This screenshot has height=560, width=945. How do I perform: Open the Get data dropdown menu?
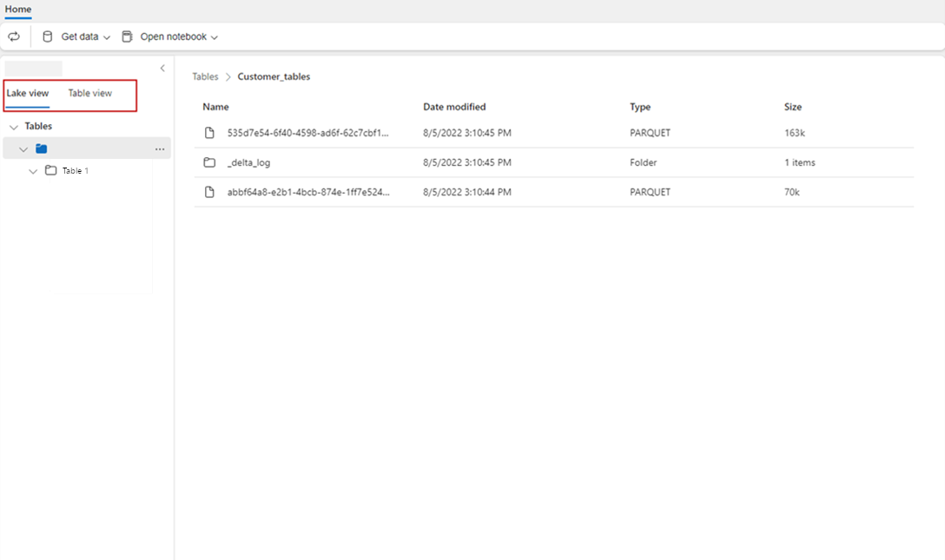[x=107, y=36]
